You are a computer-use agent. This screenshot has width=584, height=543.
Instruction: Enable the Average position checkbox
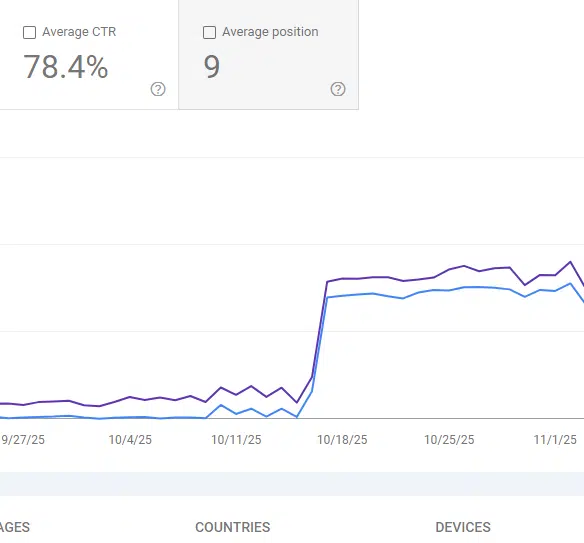(x=209, y=32)
